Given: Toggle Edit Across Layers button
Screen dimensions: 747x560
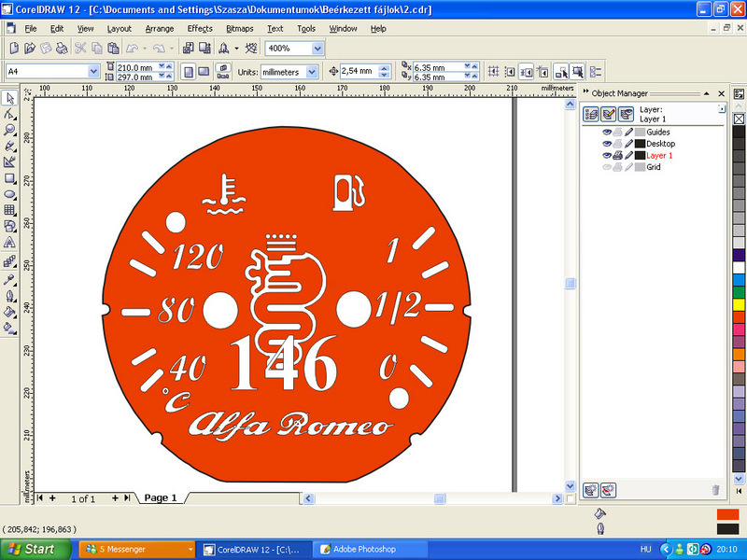Looking at the screenshot, I should [609, 114].
